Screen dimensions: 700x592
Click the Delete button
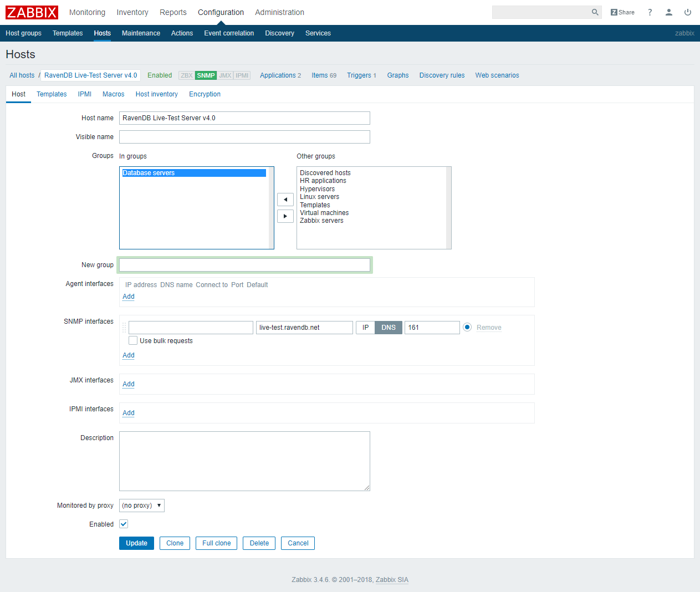pos(259,543)
